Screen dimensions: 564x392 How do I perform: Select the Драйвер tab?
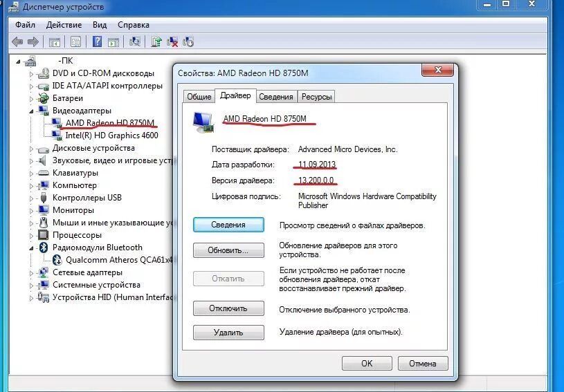[x=235, y=95]
